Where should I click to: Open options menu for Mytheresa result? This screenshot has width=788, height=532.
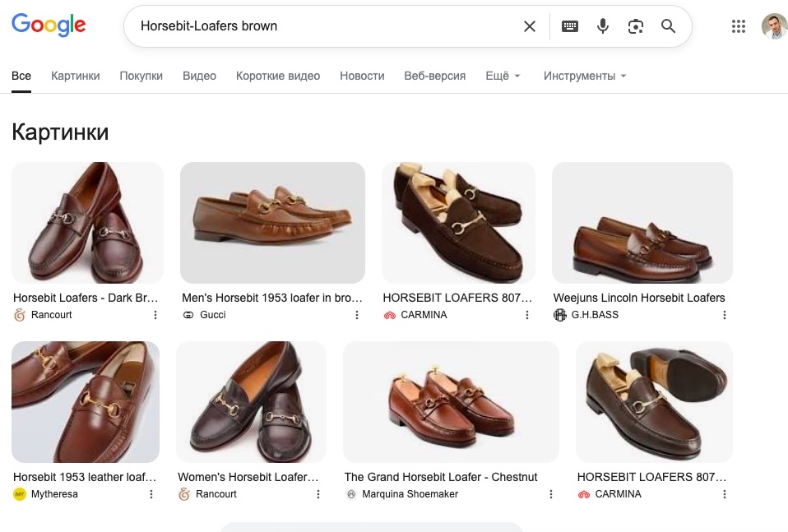[151, 494]
